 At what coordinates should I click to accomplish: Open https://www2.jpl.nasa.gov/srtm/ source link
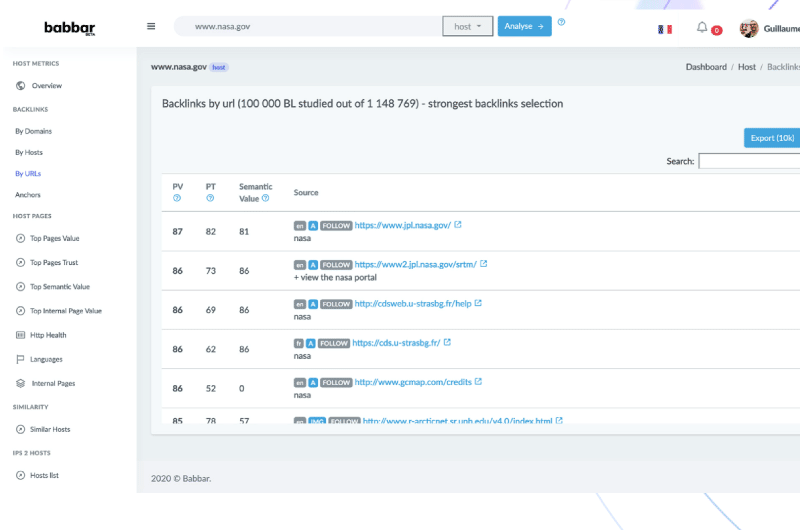pos(415,264)
